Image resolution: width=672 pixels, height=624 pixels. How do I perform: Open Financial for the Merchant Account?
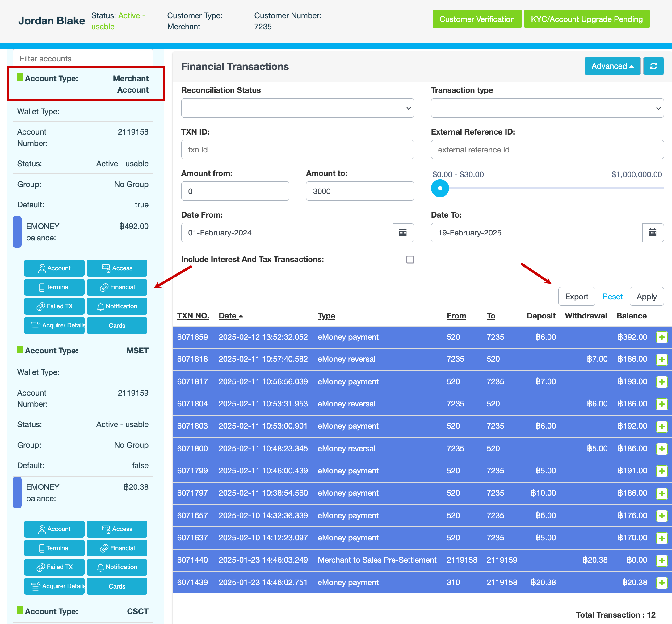117,287
